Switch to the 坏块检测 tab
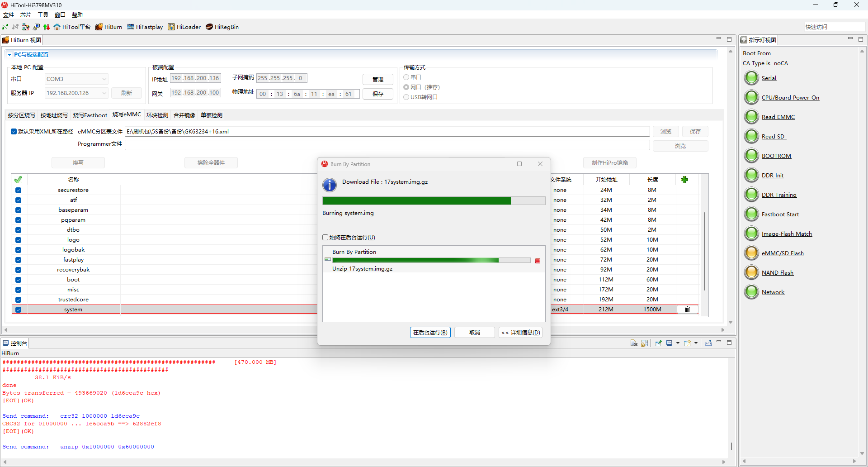The width and height of the screenshot is (868, 467). (x=157, y=115)
